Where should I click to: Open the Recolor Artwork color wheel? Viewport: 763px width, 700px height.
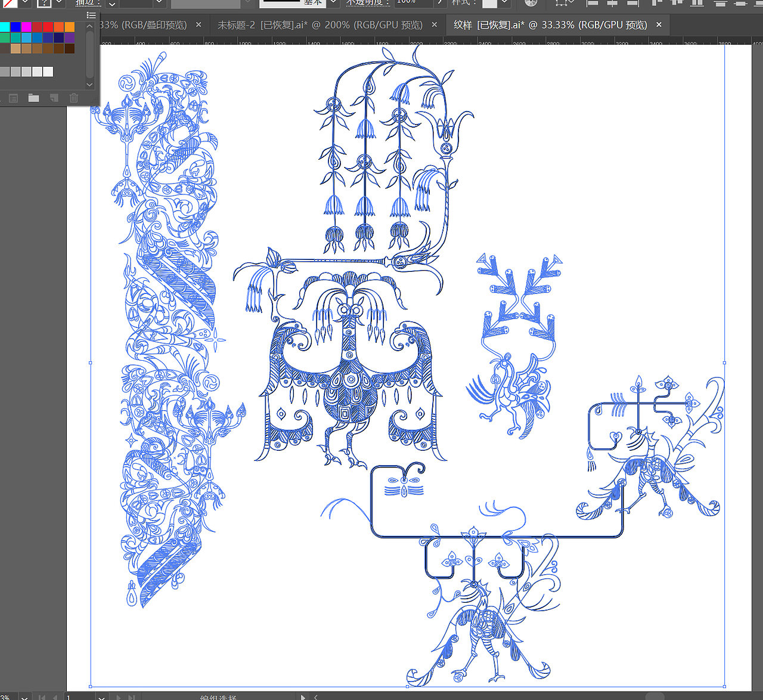coord(531,3)
